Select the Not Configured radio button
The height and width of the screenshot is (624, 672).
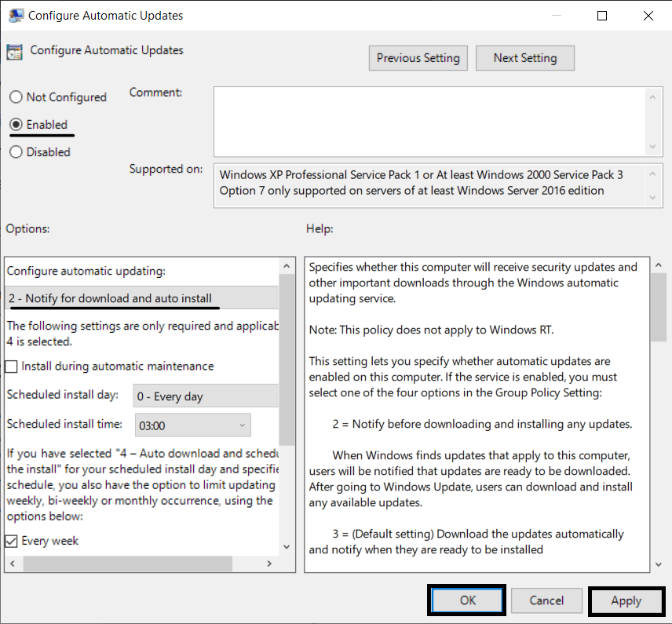pyautogui.click(x=16, y=97)
